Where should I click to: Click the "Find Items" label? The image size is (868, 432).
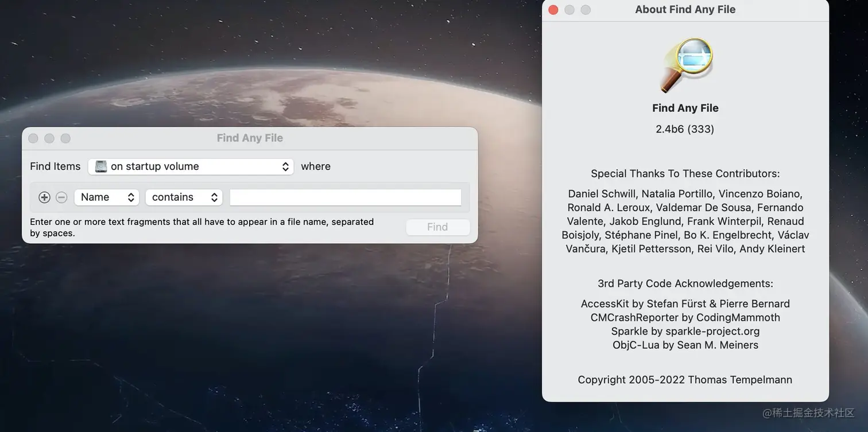pos(55,166)
